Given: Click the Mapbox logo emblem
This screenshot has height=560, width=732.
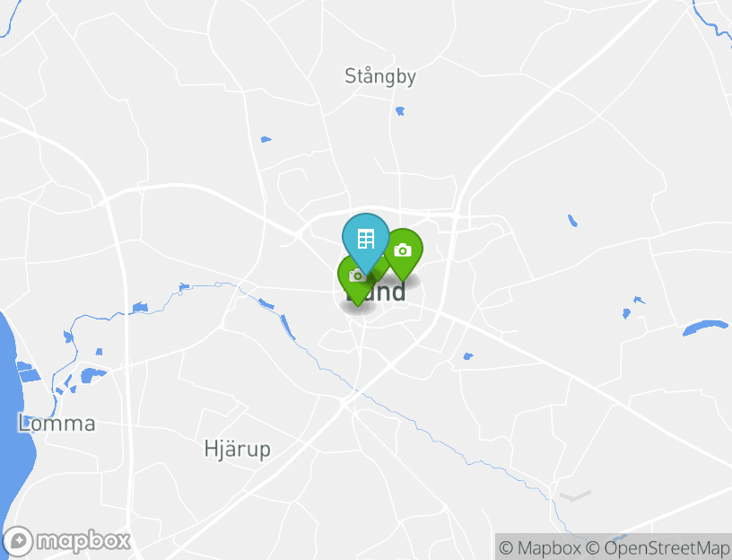Looking at the screenshot, I should pyautogui.click(x=17, y=541).
